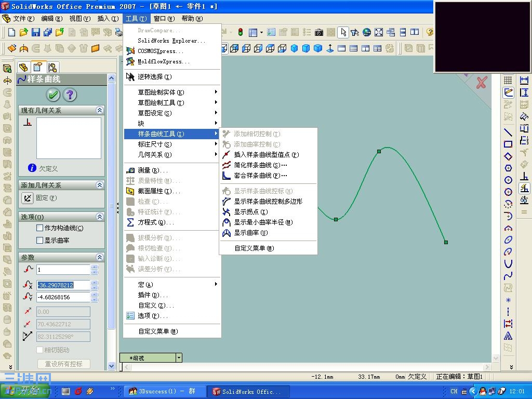
Task: Open spline help question mark button
Action: (70, 95)
